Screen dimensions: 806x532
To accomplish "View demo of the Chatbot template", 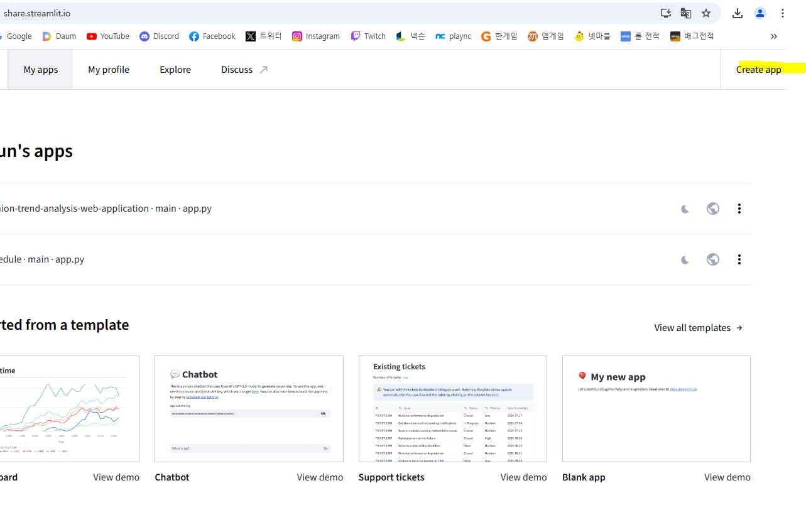I will tap(320, 477).
